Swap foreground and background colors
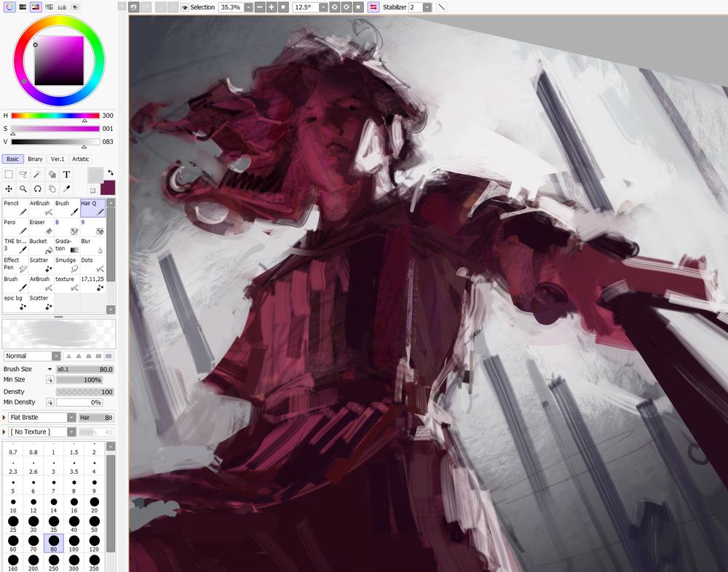728x572 pixels. tap(111, 172)
